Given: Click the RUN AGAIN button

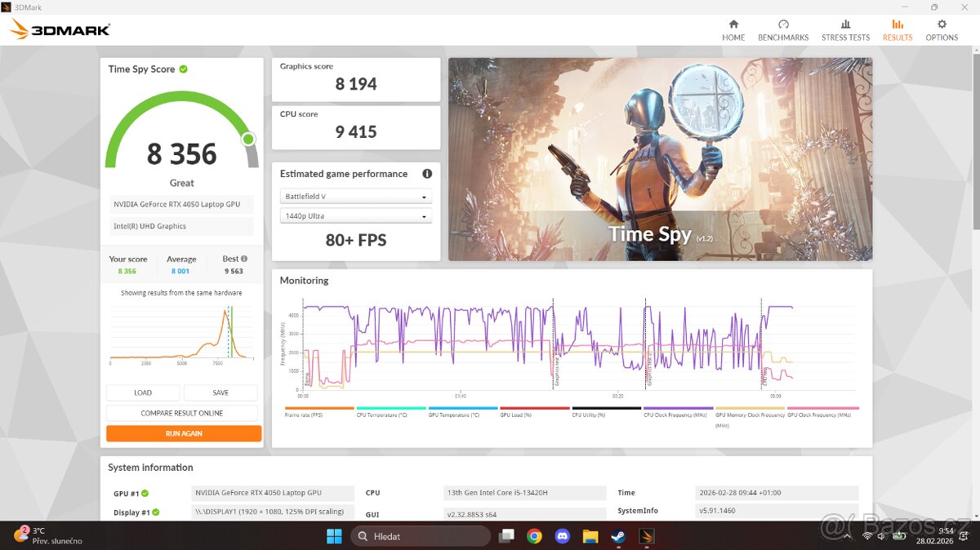Looking at the screenshot, I should [181, 433].
